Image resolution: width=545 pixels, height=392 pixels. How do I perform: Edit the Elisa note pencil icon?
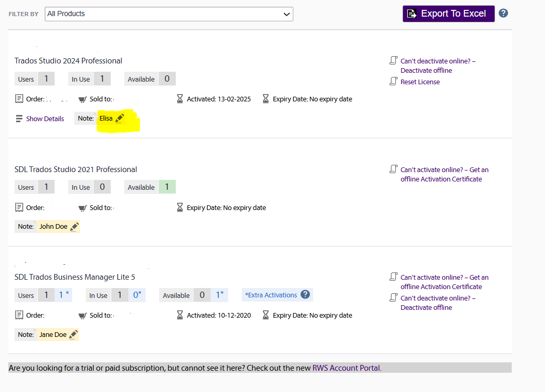[120, 118]
